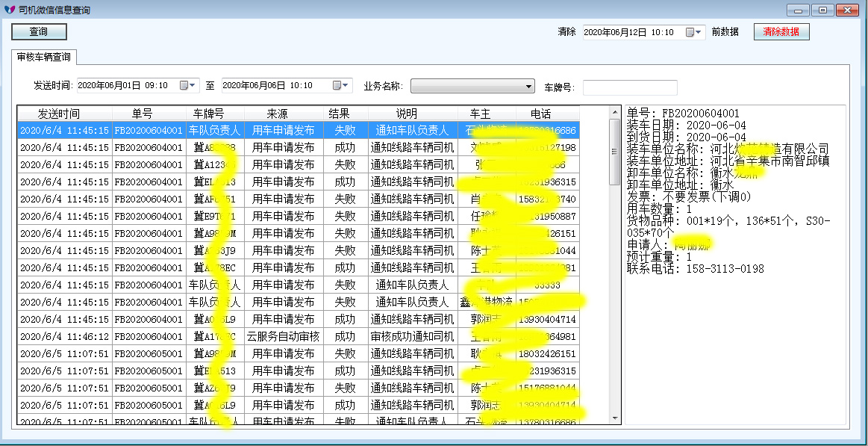Maximize the 司机微信信息查询 window

pos(822,10)
